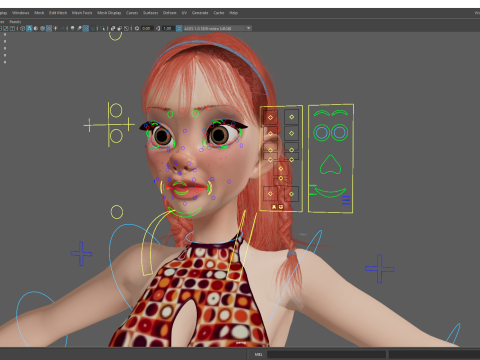Toggle the X-Ray Joints icon
Image resolution: width=480 pixels, height=360 pixels.
click(126, 28)
